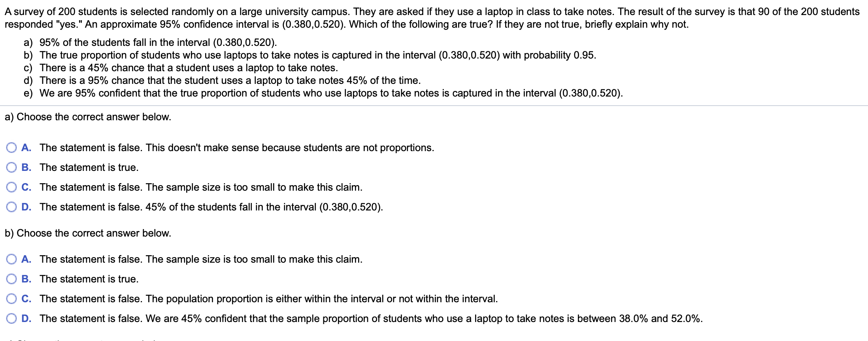The image size is (868, 341).
Task: Choose 'The statement is true' under question b
Action: coord(89,279)
